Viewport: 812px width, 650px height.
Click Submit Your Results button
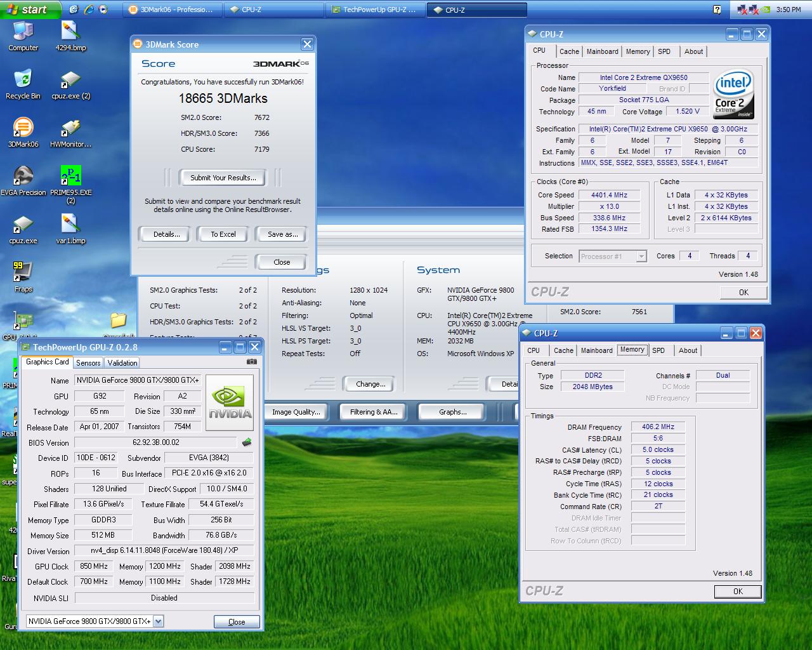tap(223, 178)
